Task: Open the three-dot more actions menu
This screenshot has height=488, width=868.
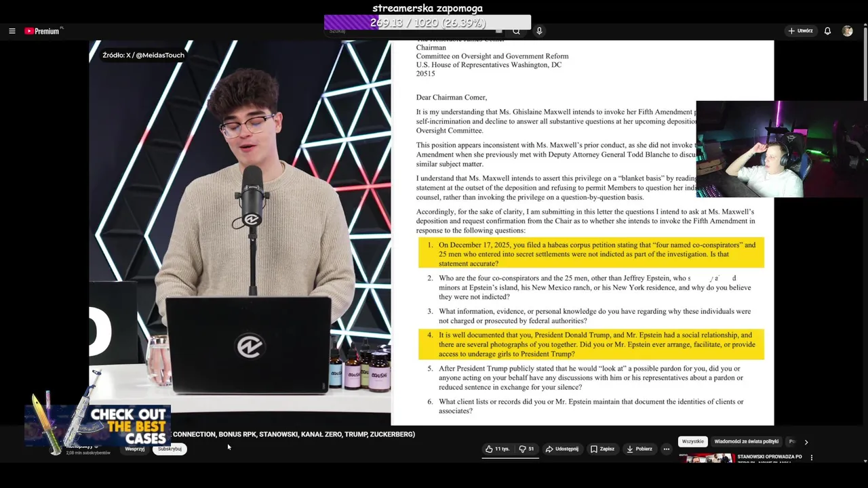Action: pos(667,449)
